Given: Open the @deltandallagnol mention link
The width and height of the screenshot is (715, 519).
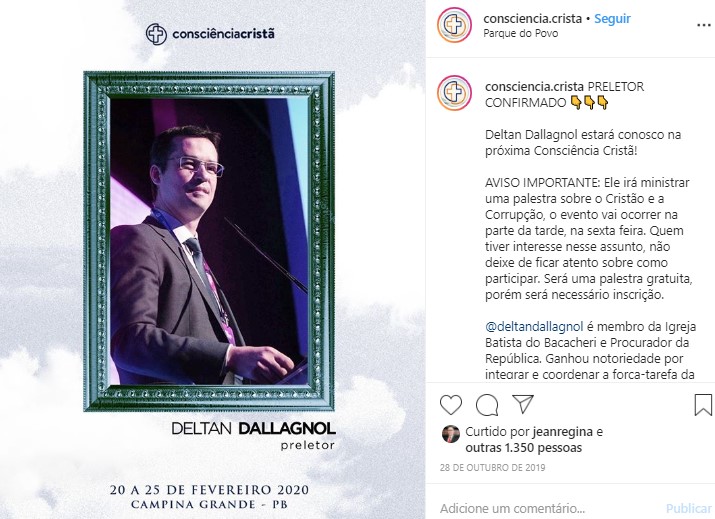Looking at the screenshot, I should pos(534,327).
